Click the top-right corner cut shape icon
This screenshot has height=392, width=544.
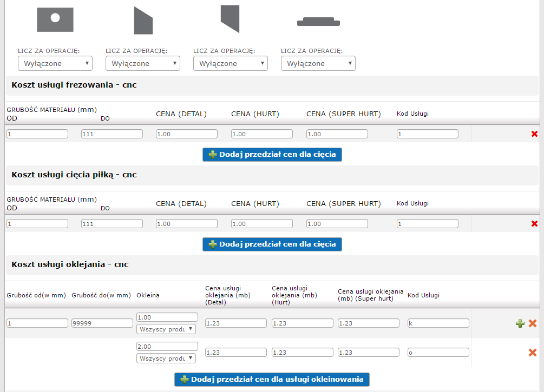[143, 21]
